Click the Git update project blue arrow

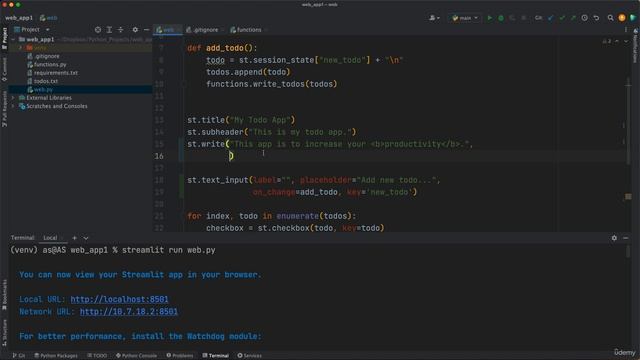[x=551, y=18]
